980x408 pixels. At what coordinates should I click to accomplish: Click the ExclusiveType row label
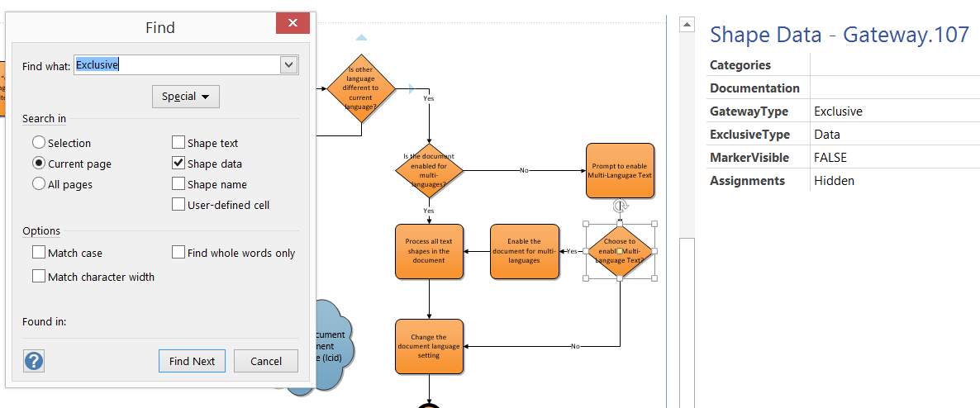pyautogui.click(x=750, y=135)
